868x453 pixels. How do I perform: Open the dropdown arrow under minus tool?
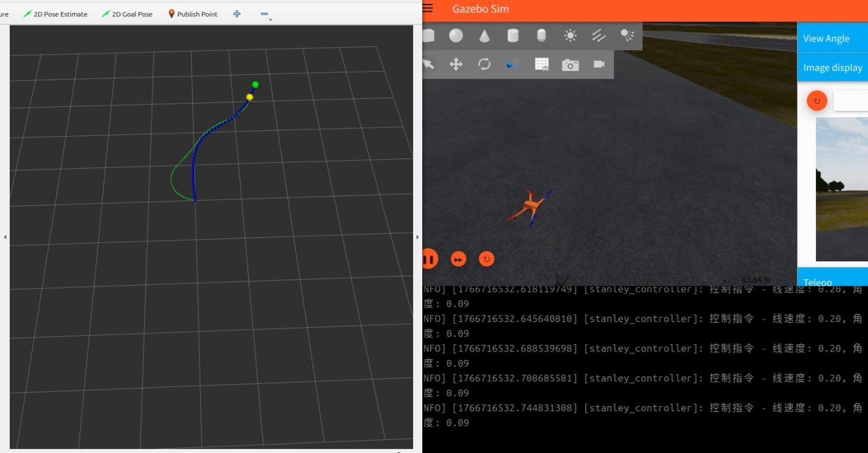[x=270, y=20]
